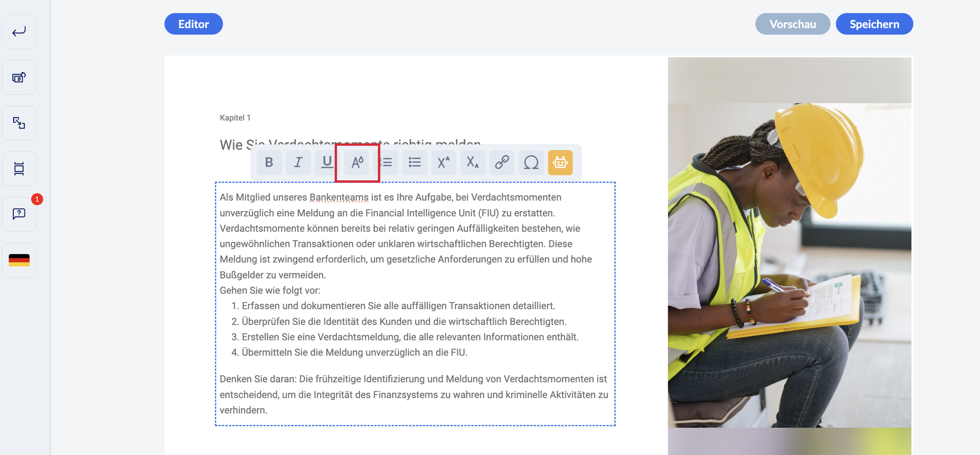This screenshot has height=455, width=980.
Task: Change language via German flag
Action: tap(19, 260)
